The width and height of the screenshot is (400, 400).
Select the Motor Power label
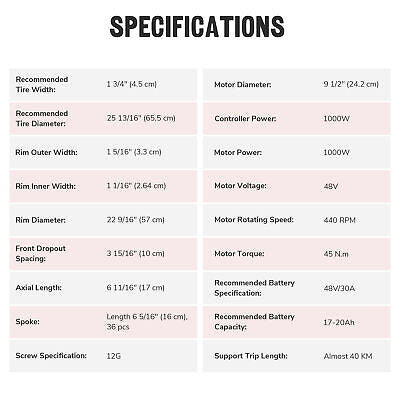click(238, 152)
